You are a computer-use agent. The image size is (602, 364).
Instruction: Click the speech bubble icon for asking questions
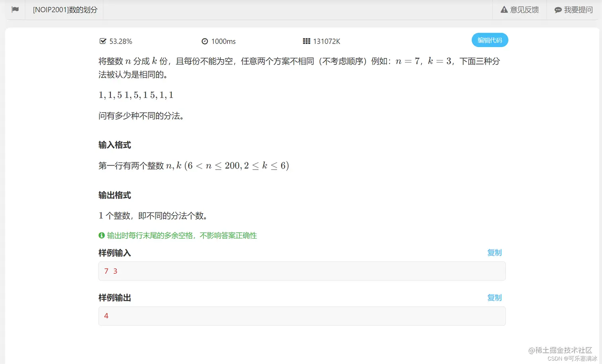558,10
